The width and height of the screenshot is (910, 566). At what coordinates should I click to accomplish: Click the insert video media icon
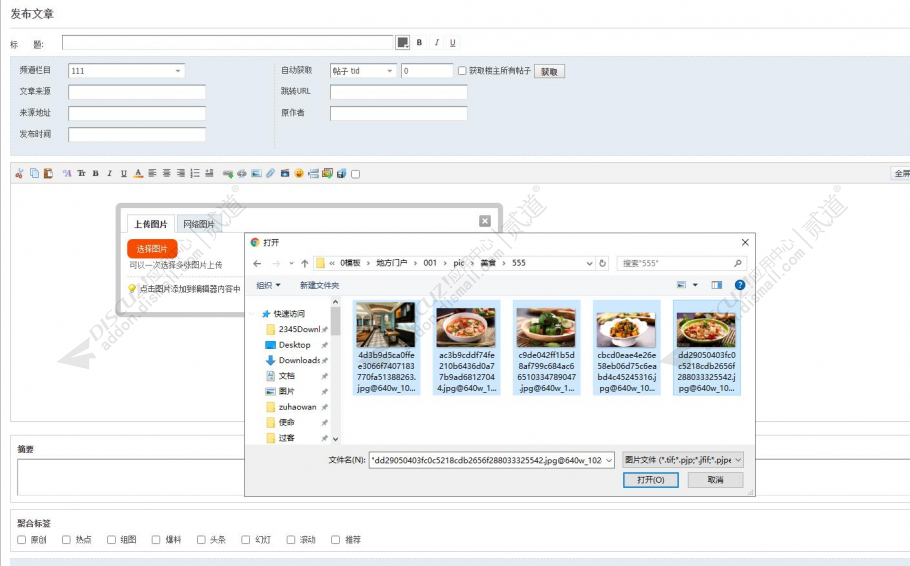[284, 173]
